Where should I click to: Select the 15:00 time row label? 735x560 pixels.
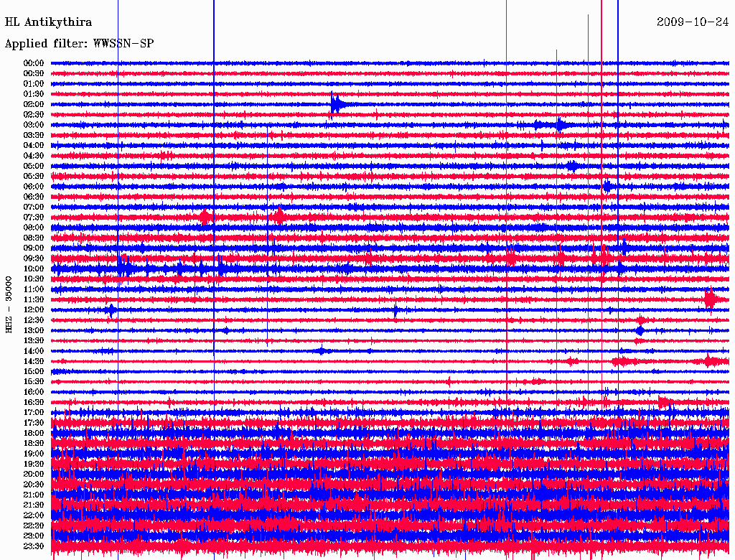tap(34, 371)
